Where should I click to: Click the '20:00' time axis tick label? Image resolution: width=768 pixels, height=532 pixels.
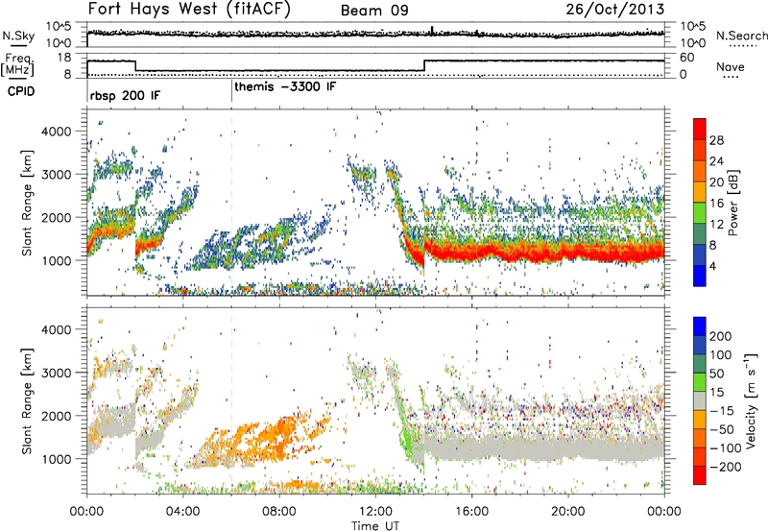tap(568, 512)
